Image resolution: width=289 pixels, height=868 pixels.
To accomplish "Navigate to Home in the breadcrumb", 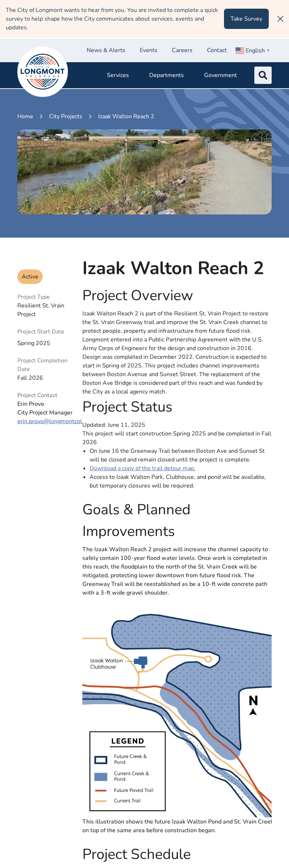I will tap(25, 116).
